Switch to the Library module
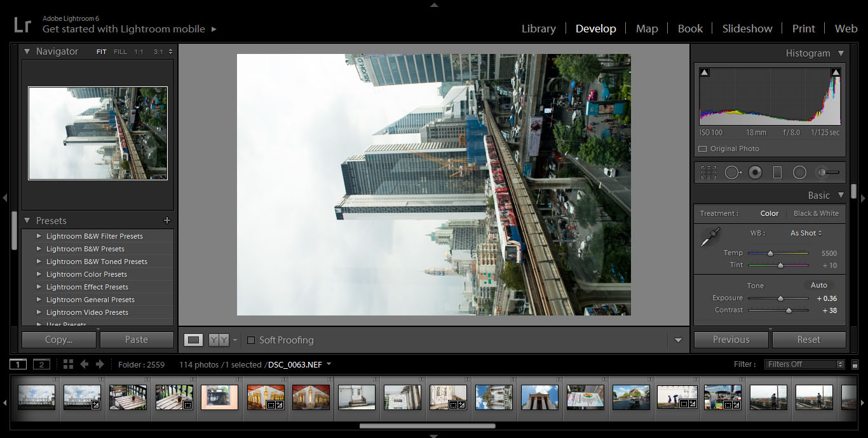 point(538,29)
